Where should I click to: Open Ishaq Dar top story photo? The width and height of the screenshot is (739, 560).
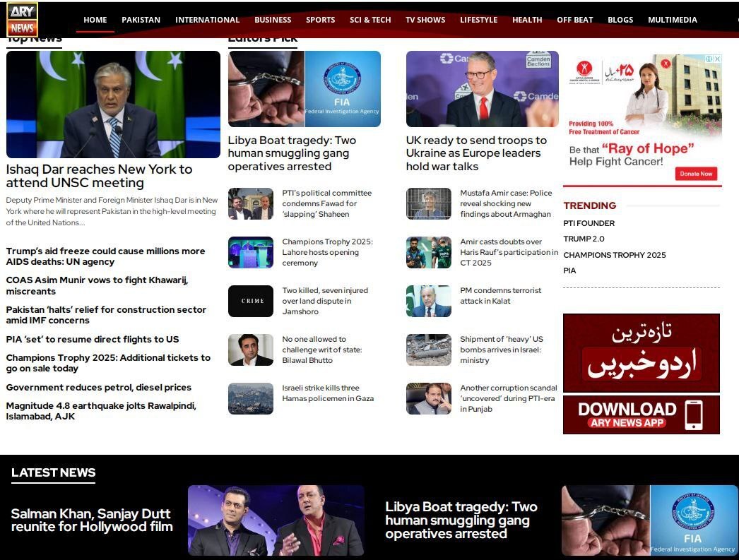point(113,104)
